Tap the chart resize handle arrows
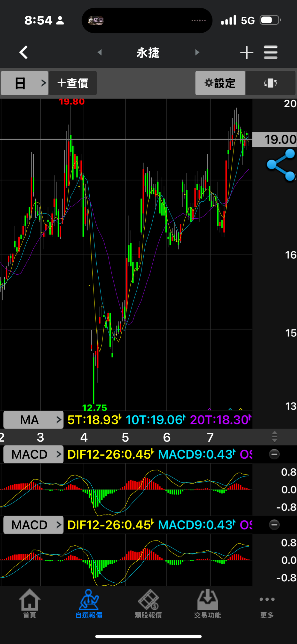Screen dimensions: 297x644 (x=274, y=437)
